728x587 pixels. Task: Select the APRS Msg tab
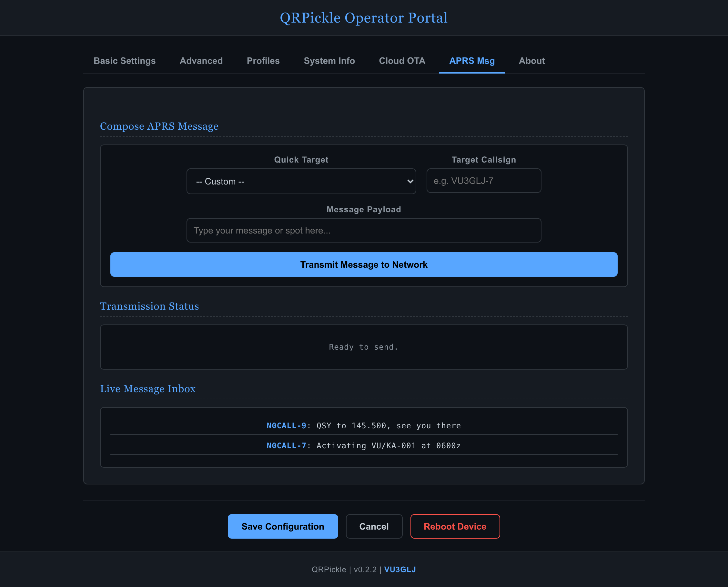coord(472,61)
